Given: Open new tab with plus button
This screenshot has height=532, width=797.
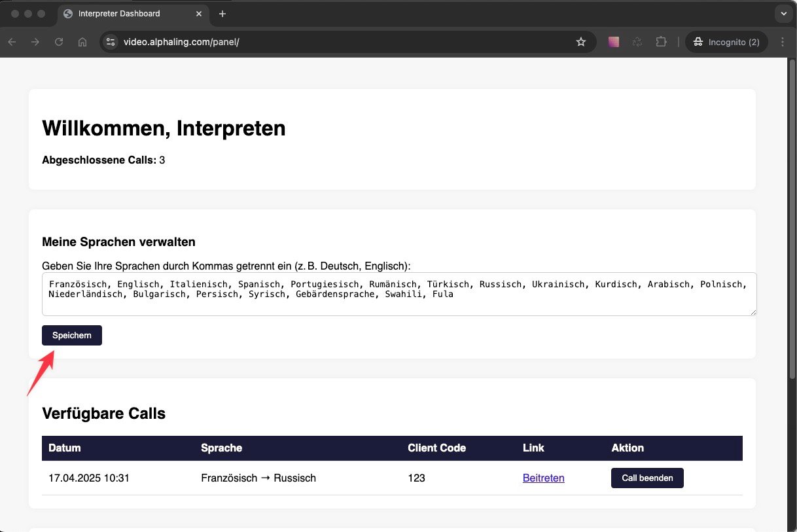Looking at the screenshot, I should click(222, 14).
